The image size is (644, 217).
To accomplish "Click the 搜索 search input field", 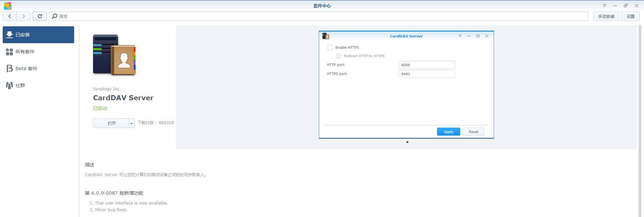I will tap(320, 16).
